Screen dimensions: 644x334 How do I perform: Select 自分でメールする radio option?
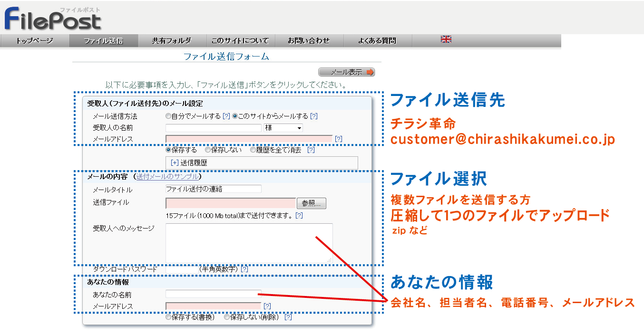168,116
